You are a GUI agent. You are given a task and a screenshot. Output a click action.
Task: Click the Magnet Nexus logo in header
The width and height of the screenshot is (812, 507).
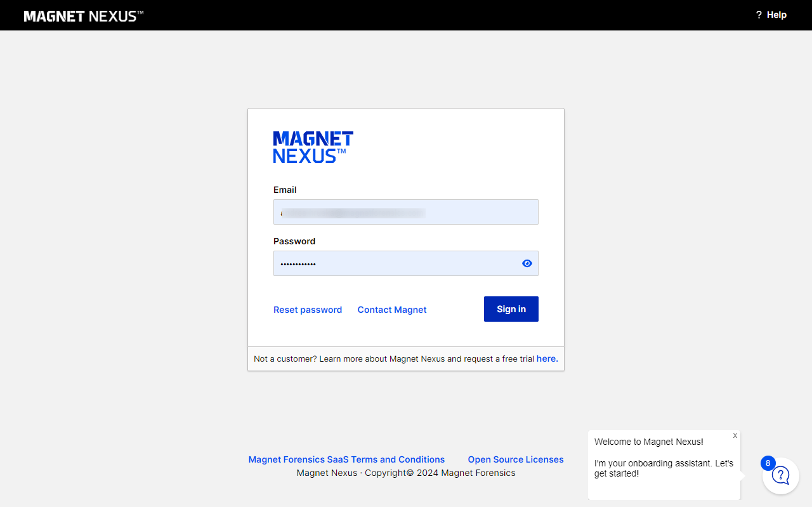84,16
